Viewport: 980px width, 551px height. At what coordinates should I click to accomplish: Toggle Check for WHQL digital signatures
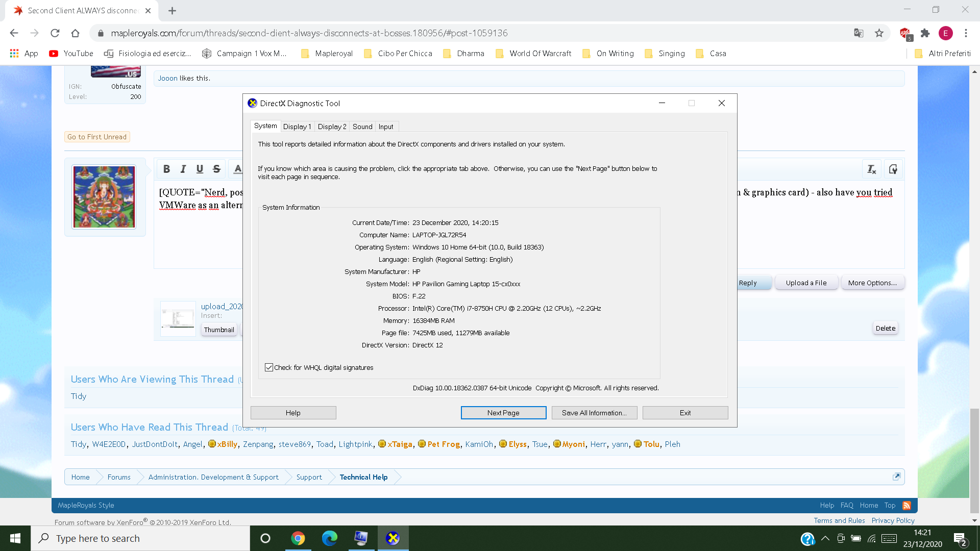[269, 367]
